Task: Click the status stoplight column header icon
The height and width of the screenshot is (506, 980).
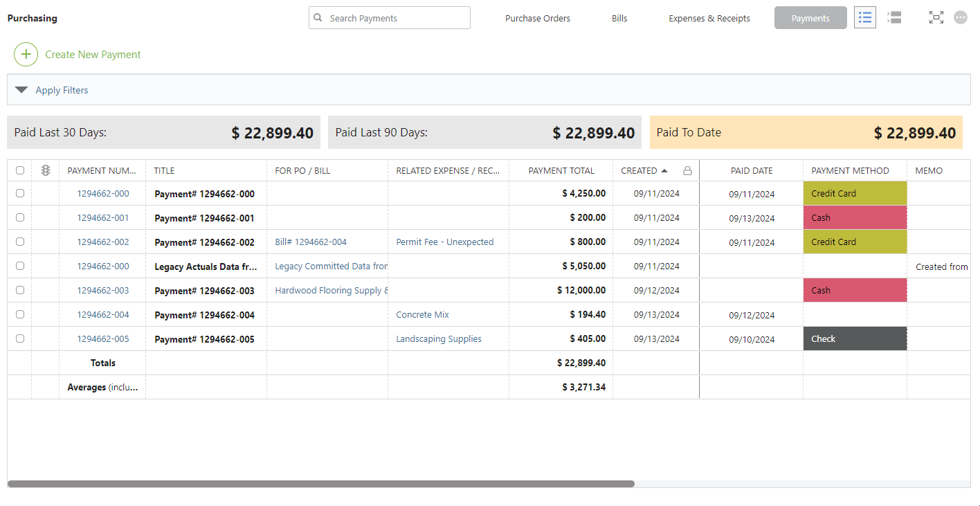Action: [x=46, y=170]
